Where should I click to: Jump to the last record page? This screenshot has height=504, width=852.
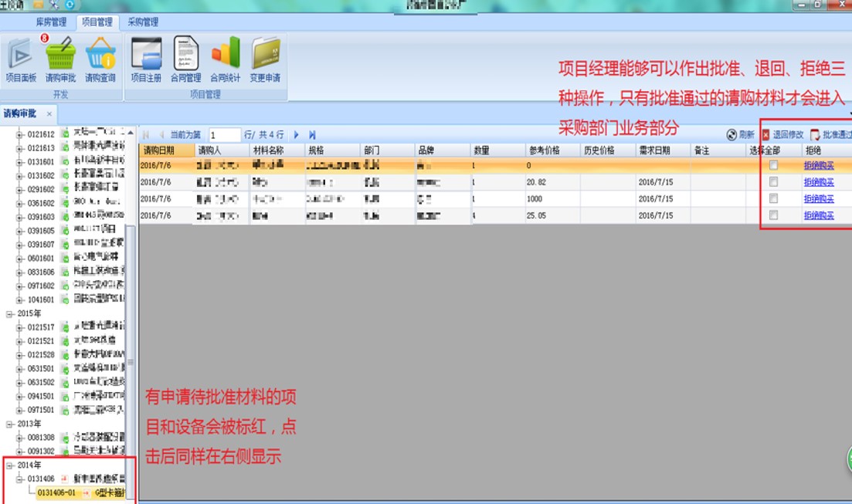coord(312,135)
